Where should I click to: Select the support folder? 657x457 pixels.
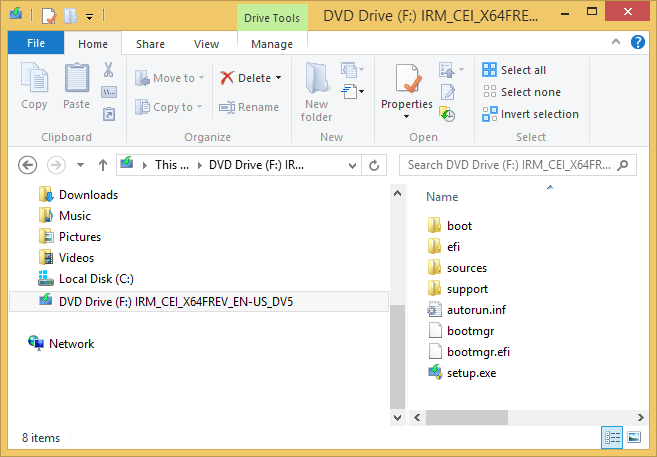click(x=458, y=289)
